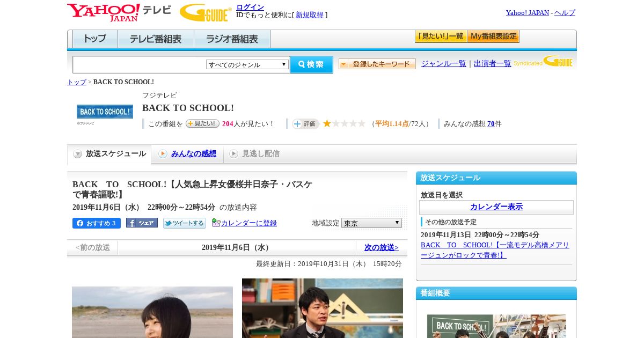Click the カレンダーに登録 link

(x=249, y=223)
